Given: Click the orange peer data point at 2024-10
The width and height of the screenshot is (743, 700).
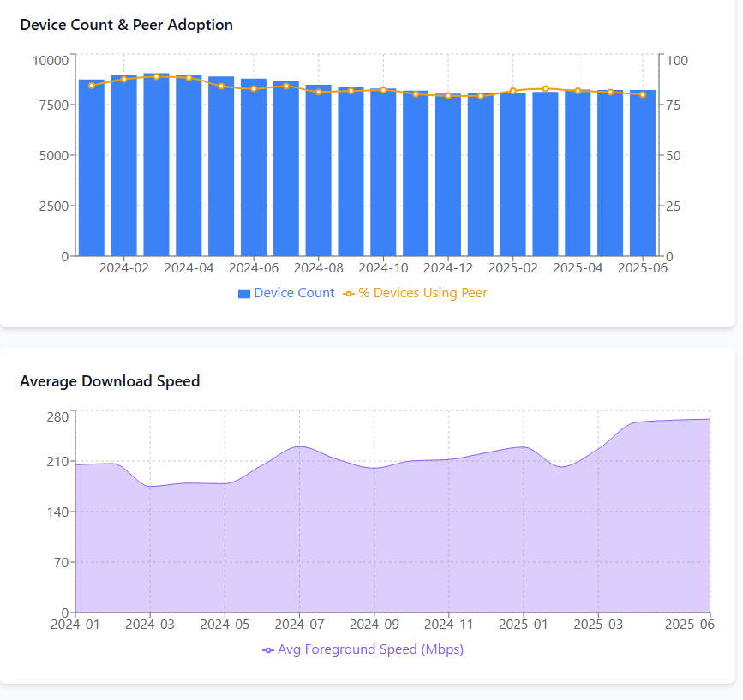Looking at the screenshot, I should click(383, 90).
